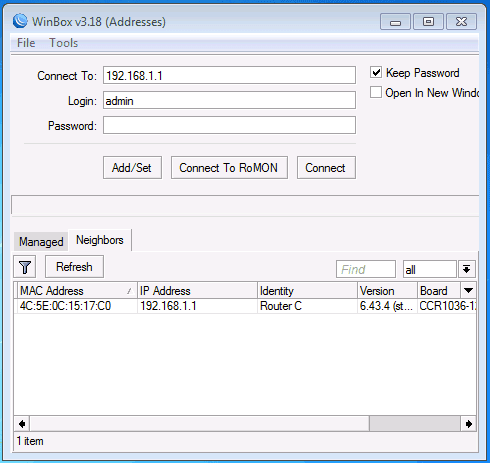Click IP 192.168.1.1 in neighbors row

168,306
